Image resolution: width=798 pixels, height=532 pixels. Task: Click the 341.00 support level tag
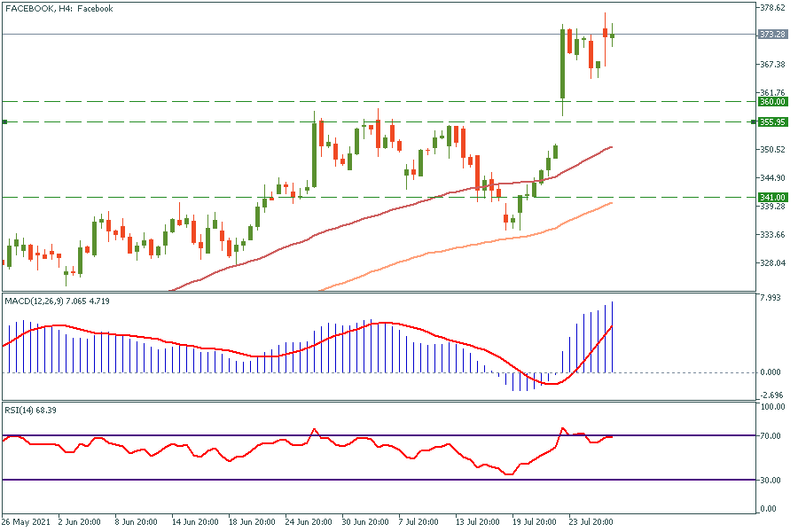(x=772, y=197)
